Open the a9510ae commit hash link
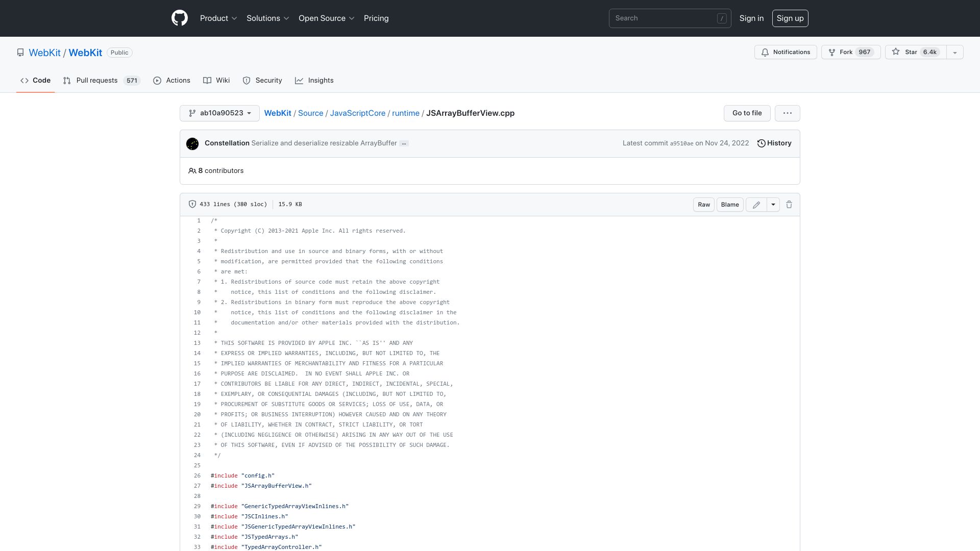The image size is (980, 551). [x=681, y=144]
